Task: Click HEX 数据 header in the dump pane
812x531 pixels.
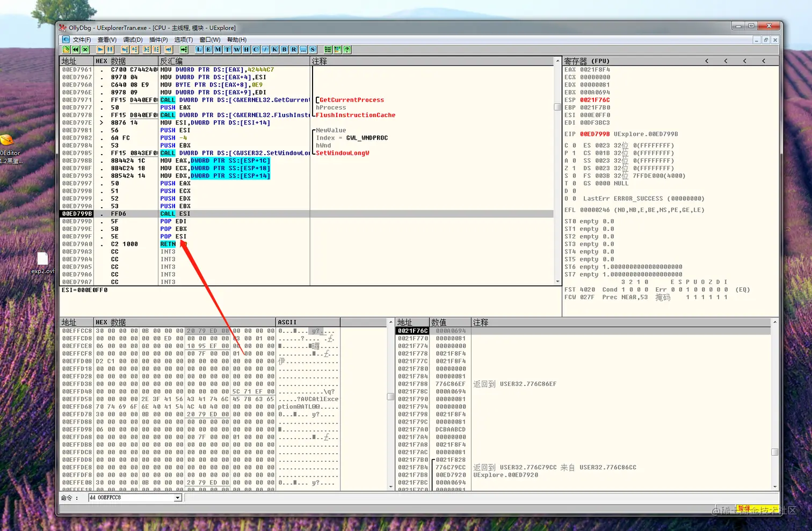Action: [x=185, y=322]
